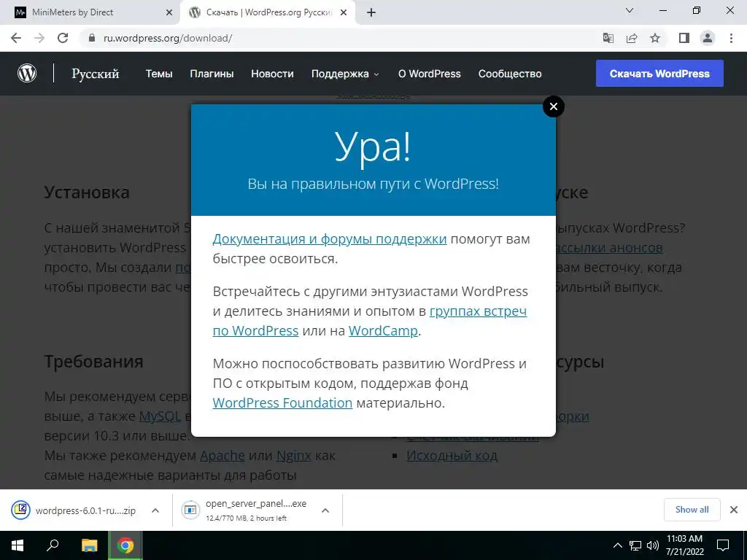Open the Nginx link
747x560 pixels.
(294, 455)
